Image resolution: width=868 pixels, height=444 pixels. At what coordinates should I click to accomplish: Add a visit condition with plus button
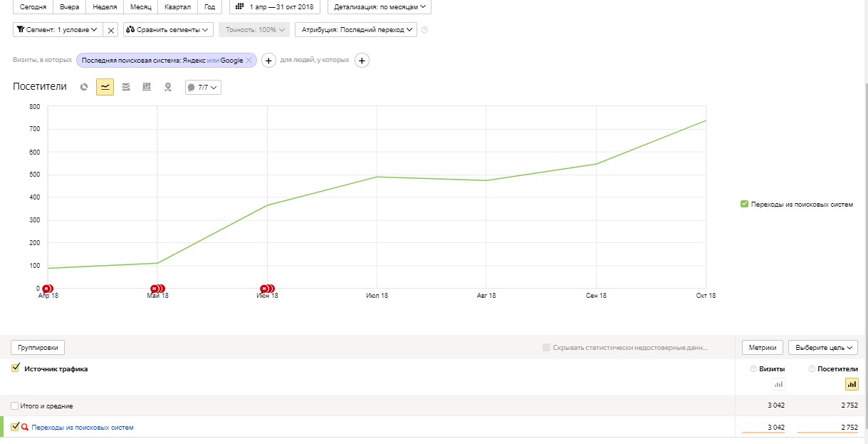268,61
